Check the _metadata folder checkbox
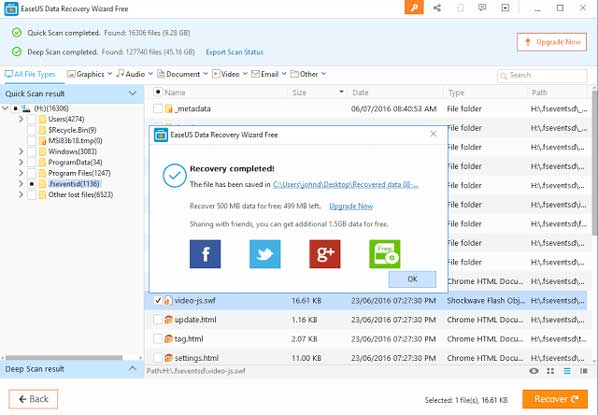The image size is (598, 415). 158,109
